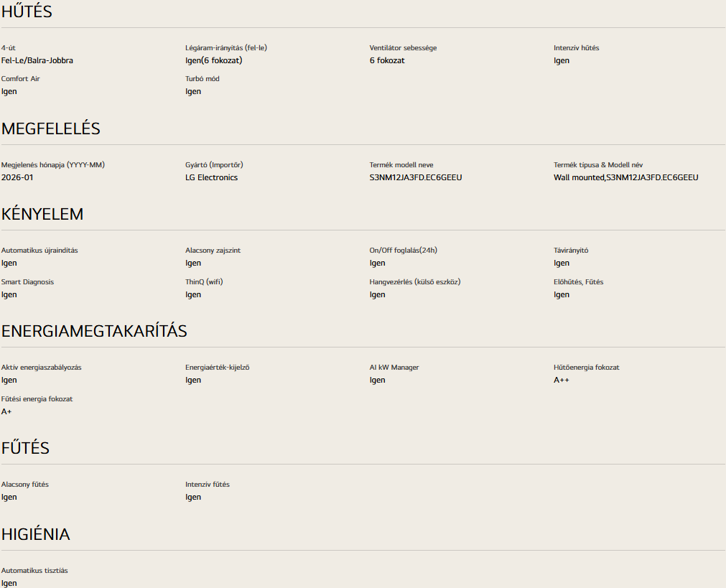Select the MEGFELELÉS section heading
726x588 pixels.
(x=50, y=129)
